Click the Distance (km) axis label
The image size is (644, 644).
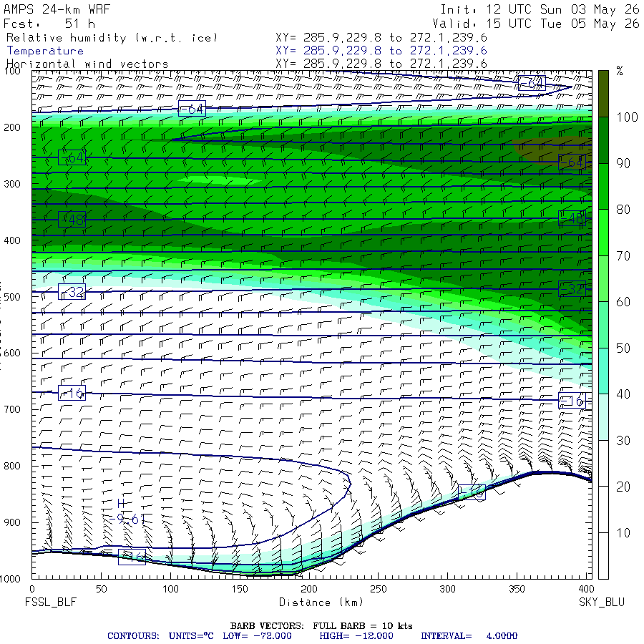(x=321, y=602)
